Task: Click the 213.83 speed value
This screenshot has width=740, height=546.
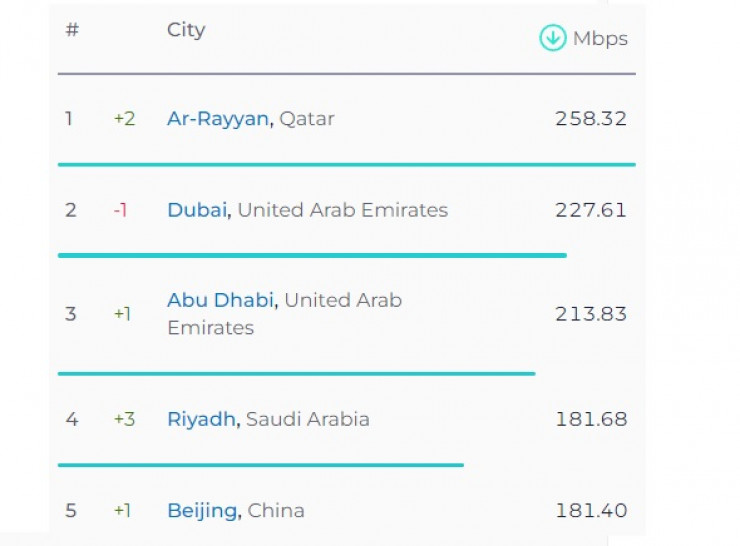Action: pyautogui.click(x=591, y=314)
